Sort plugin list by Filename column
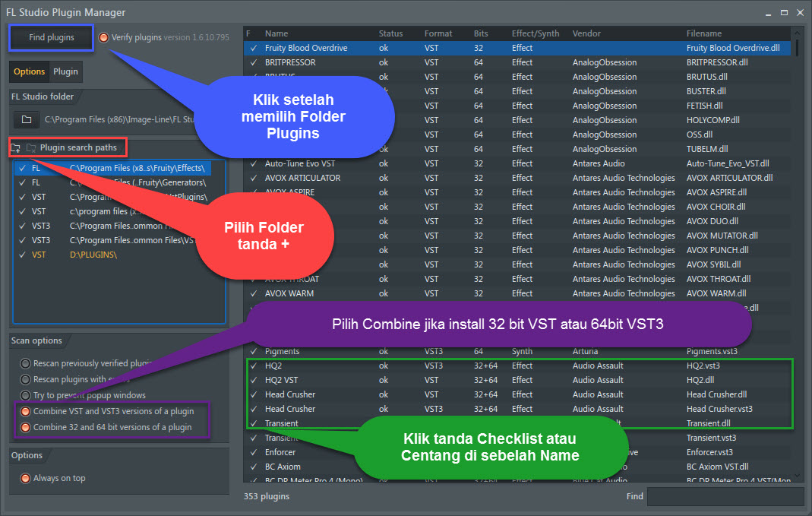The image size is (812, 516). (704, 33)
